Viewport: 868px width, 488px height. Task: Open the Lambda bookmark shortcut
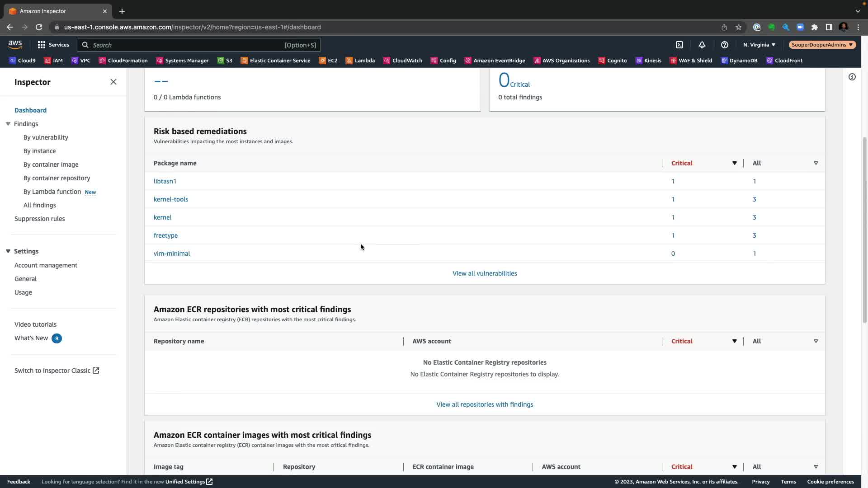(x=360, y=61)
